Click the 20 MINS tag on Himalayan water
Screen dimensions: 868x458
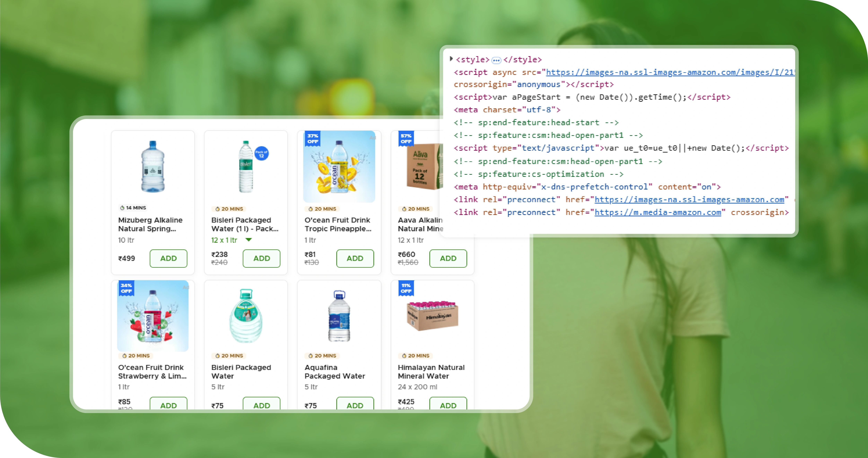click(x=416, y=356)
